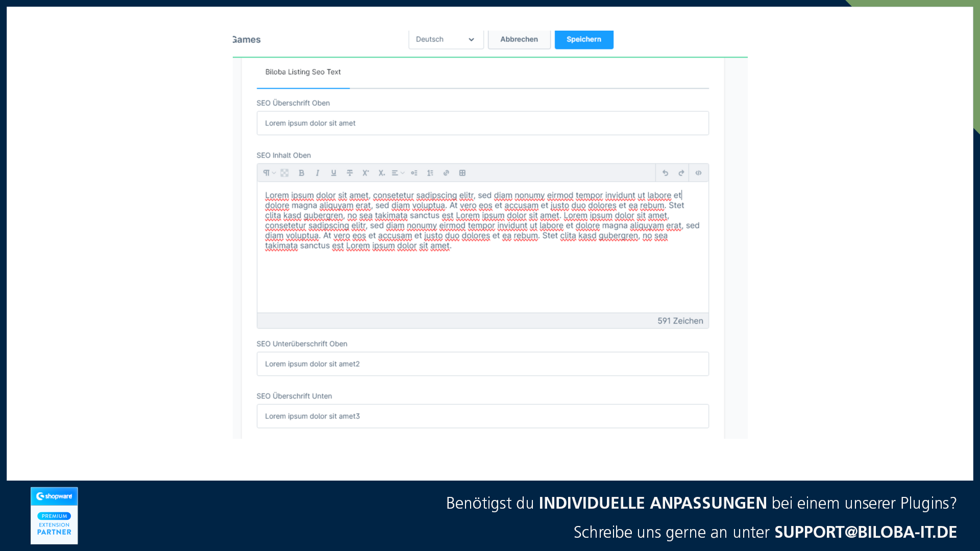Click the 591 Zeichen character counter

click(x=680, y=321)
